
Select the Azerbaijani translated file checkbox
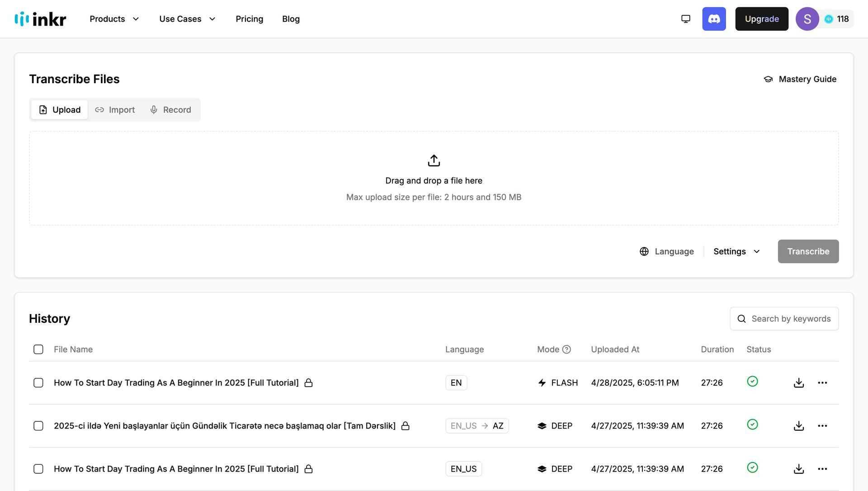pyautogui.click(x=38, y=426)
